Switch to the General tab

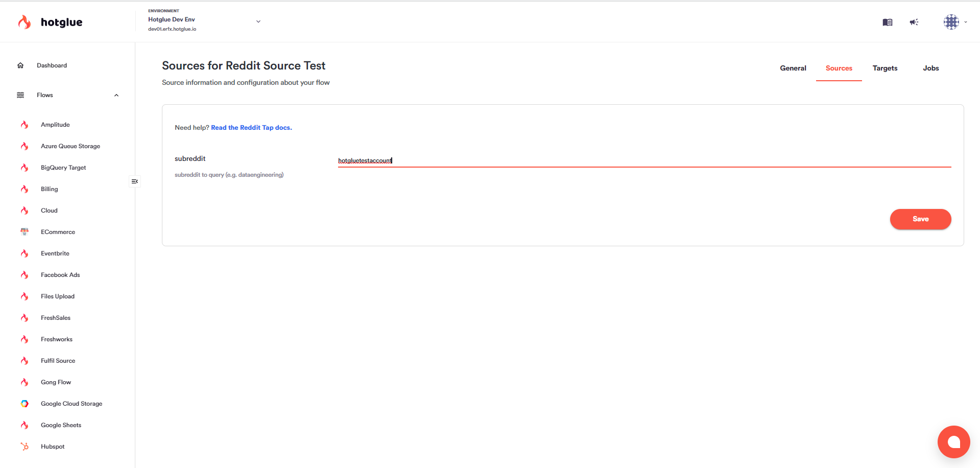[793, 68]
